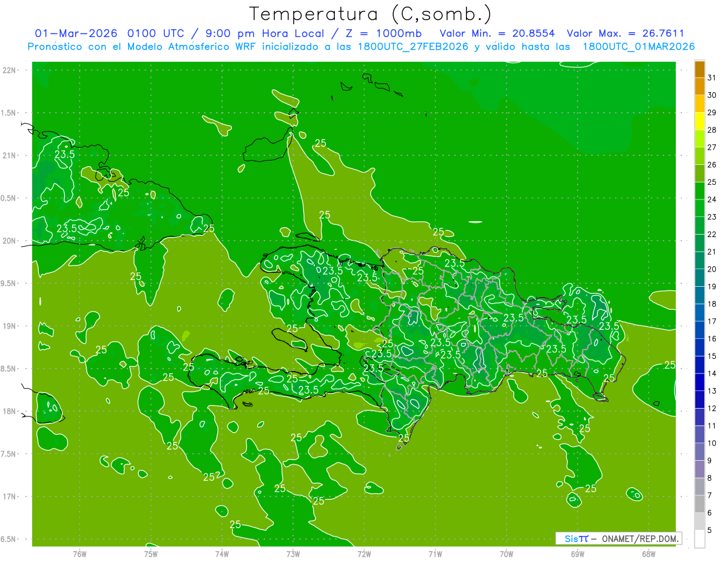Click the '73W' longitude axis label

293,554
